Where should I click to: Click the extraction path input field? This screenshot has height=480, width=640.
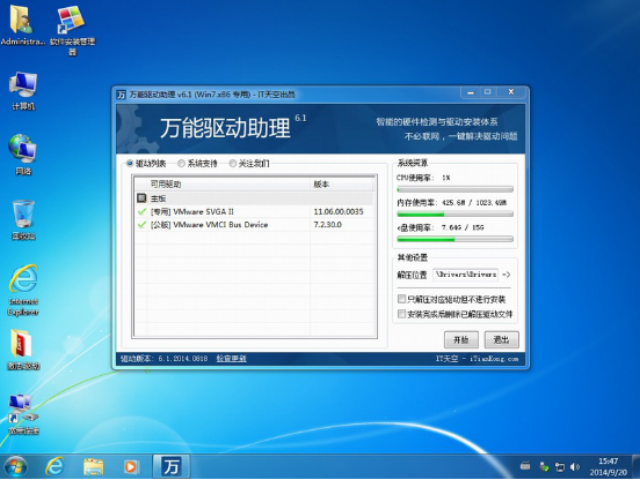[x=465, y=275]
